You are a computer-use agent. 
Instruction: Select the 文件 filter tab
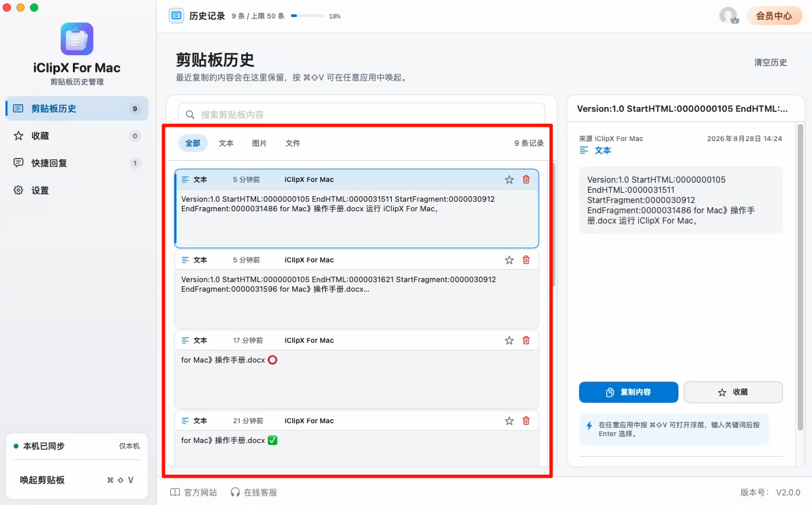click(293, 143)
